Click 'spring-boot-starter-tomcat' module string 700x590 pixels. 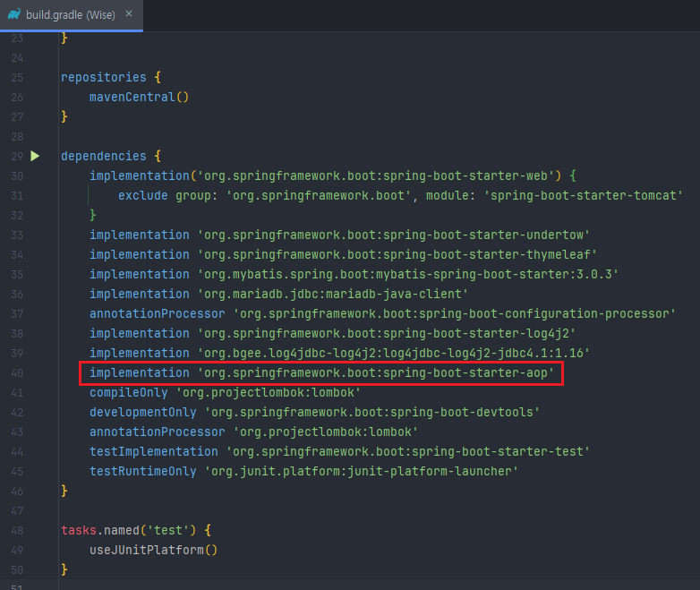click(x=583, y=195)
